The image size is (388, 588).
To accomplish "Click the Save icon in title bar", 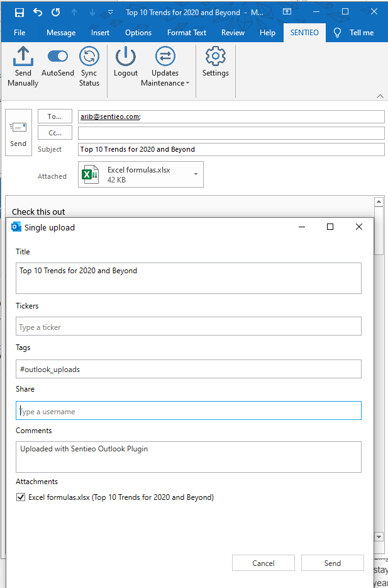I will (x=19, y=13).
